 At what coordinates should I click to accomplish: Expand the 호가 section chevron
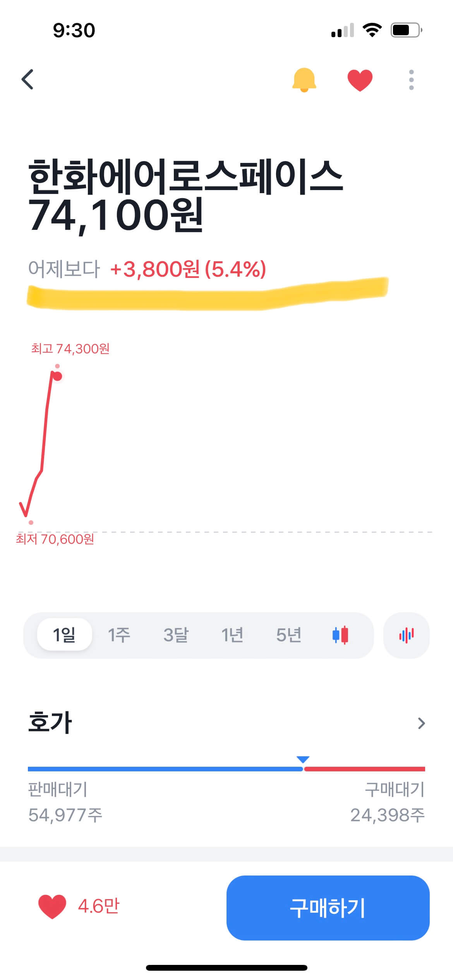coord(421,723)
